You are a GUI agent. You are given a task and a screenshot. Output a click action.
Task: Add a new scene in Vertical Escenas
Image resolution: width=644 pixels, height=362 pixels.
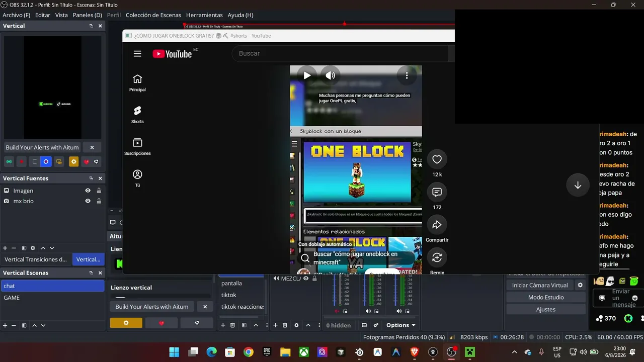click(x=5, y=325)
